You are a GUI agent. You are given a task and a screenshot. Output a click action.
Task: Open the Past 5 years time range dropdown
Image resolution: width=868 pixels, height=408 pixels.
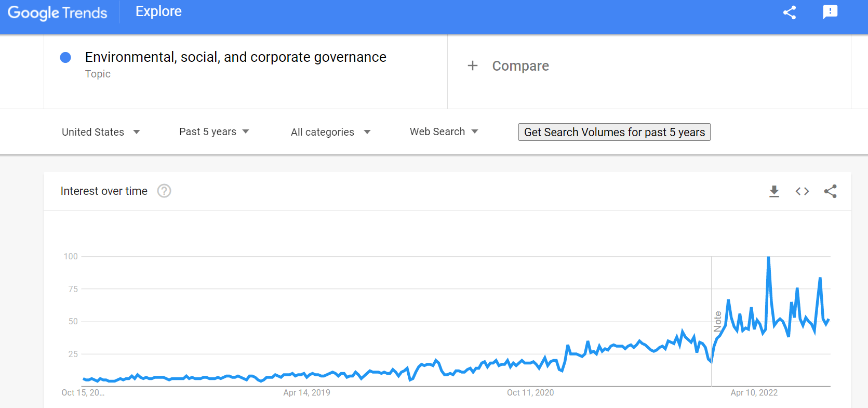[214, 132]
